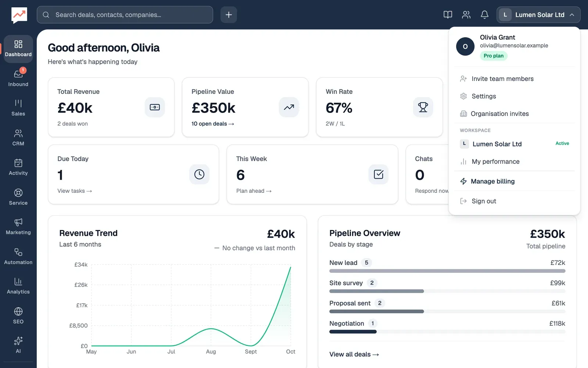Click the Win Rate trophy icon

coord(423,107)
